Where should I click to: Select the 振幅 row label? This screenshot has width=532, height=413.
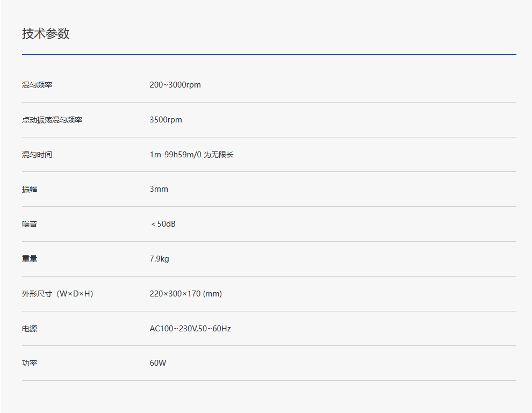click(x=30, y=189)
